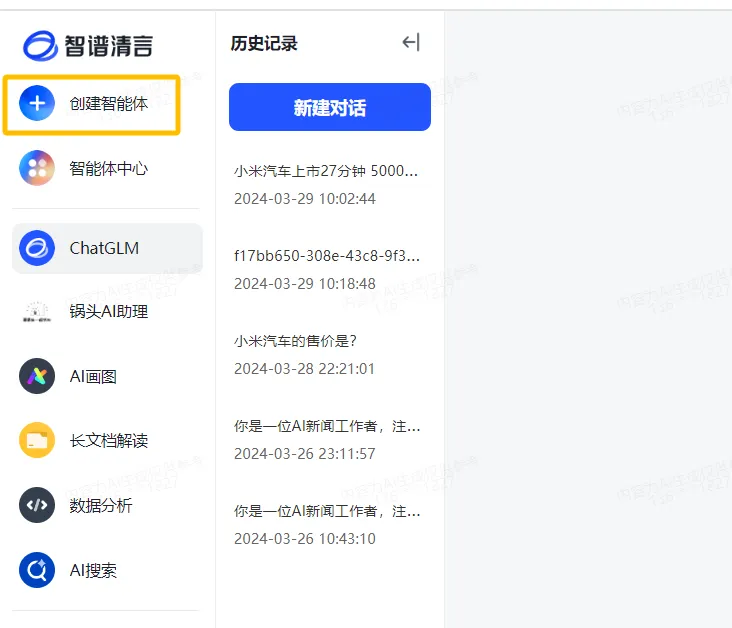The width and height of the screenshot is (732, 628).
Task: Click the 历史记录 heading
Action: [x=264, y=43]
